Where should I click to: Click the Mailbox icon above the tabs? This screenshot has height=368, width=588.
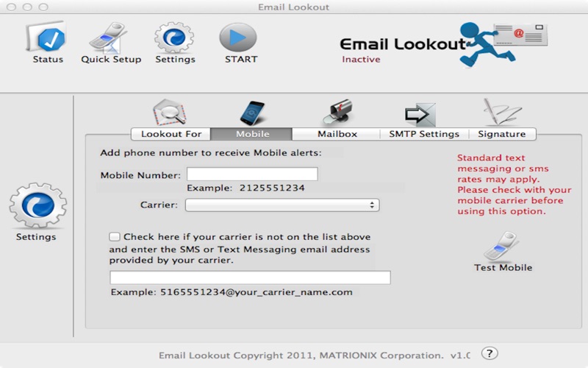point(337,113)
